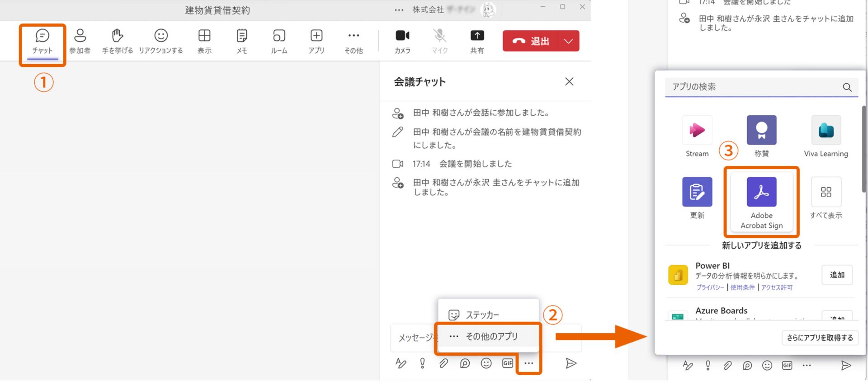Screen dimensions: 868x386
Task: Select その他のアプリ from the popup menu
Action: tap(488, 336)
